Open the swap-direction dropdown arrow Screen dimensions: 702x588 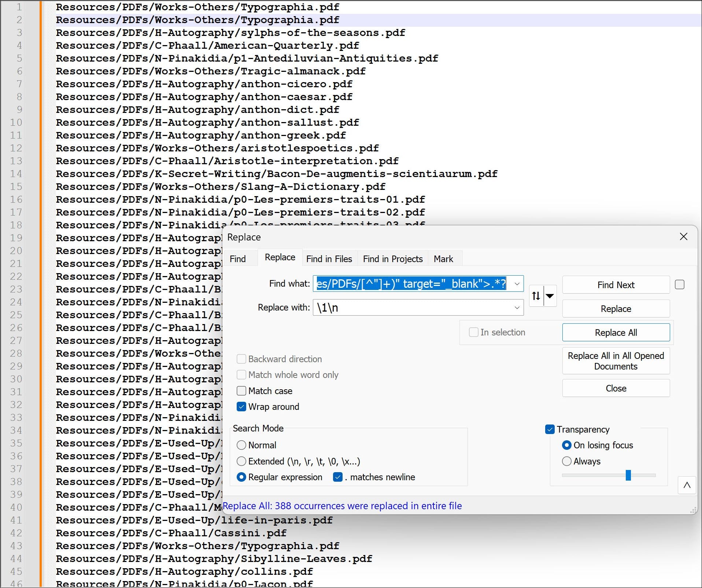tap(550, 295)
